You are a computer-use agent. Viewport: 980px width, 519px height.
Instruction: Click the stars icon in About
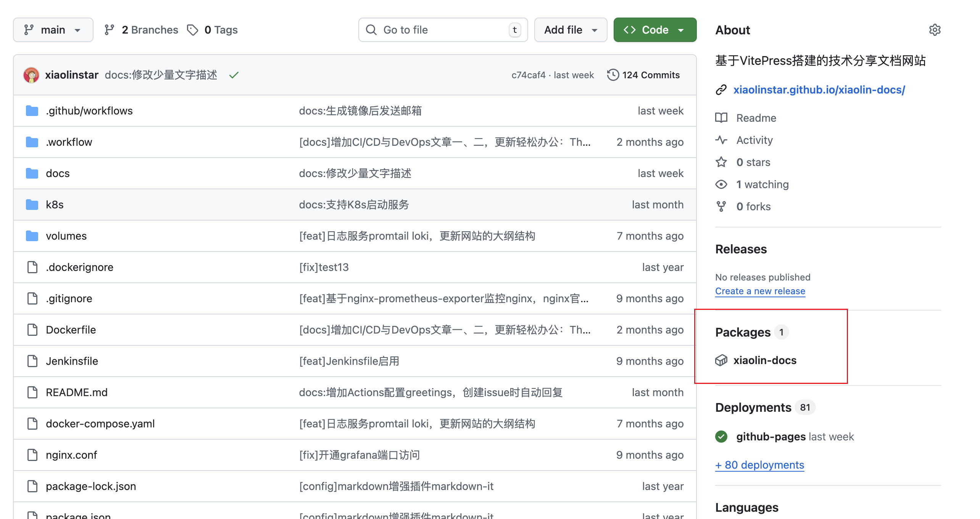click(721, 162)
